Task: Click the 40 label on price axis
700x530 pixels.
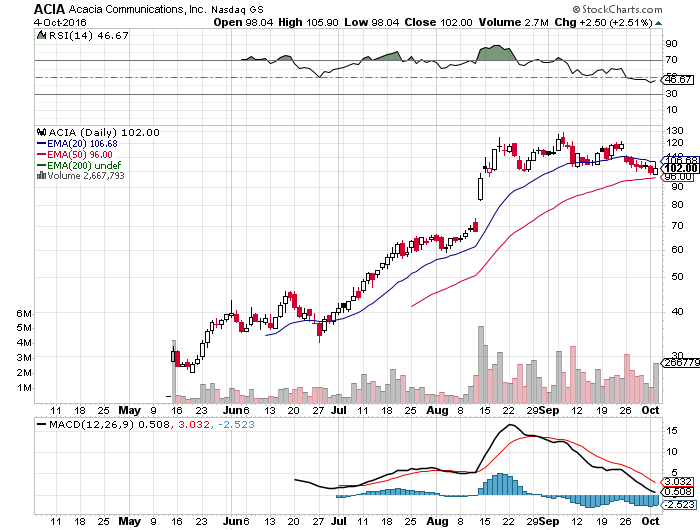Action: pos(677,312)
